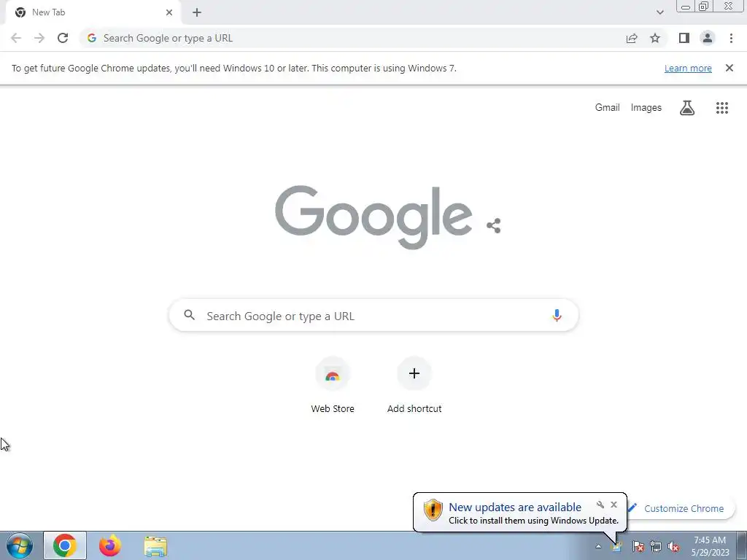Share the Google doodle logo
The width and height of the screenshot is (747, 560).
pyautogui.click(x=494, y=226)
